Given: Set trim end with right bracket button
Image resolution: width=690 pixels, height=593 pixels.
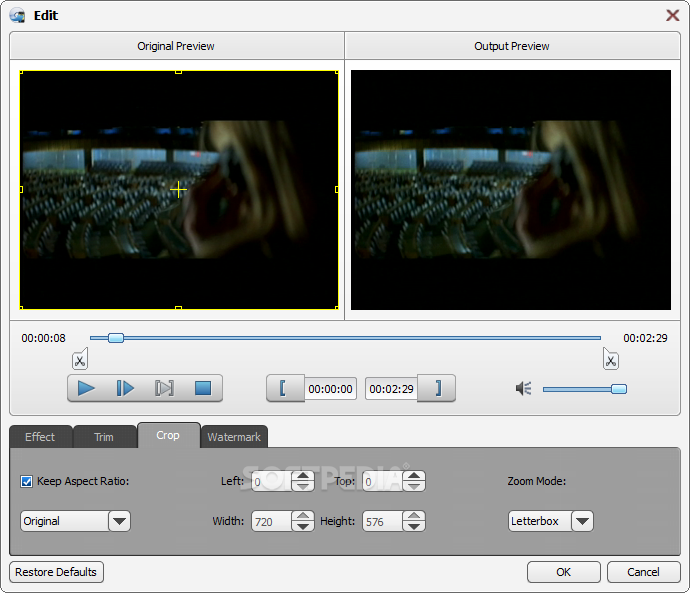Looking at the screenshot, I should 437,388.
